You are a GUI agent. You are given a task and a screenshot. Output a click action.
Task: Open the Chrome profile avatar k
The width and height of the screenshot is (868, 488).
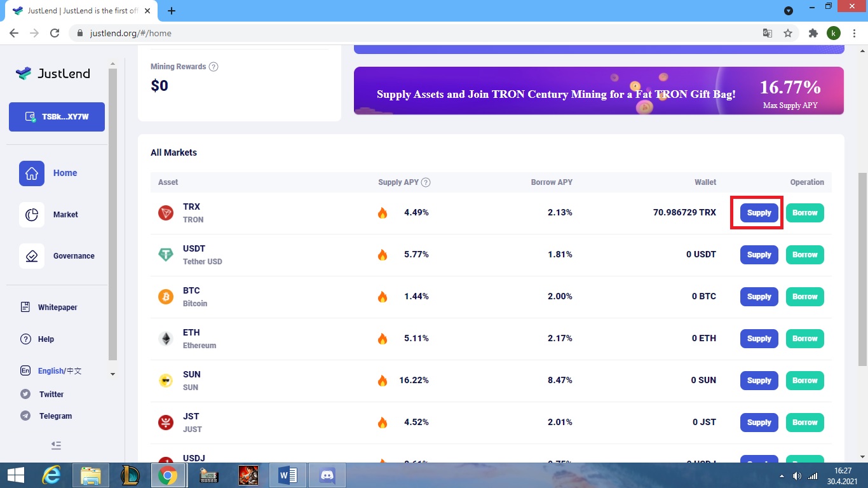834,33
